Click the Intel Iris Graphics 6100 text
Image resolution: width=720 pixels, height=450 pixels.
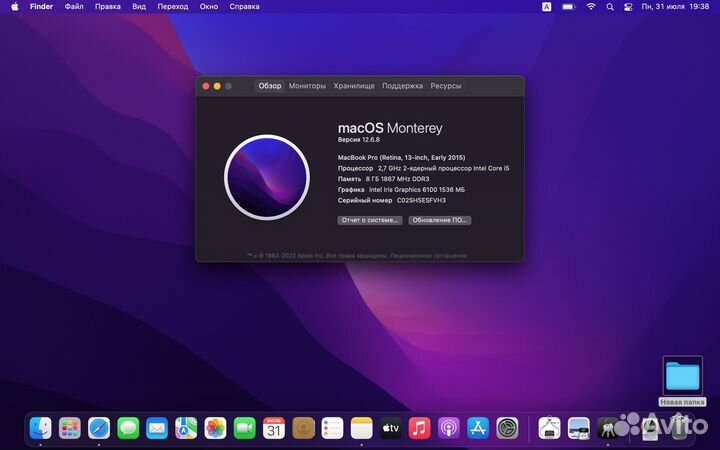tap(416, 190)
